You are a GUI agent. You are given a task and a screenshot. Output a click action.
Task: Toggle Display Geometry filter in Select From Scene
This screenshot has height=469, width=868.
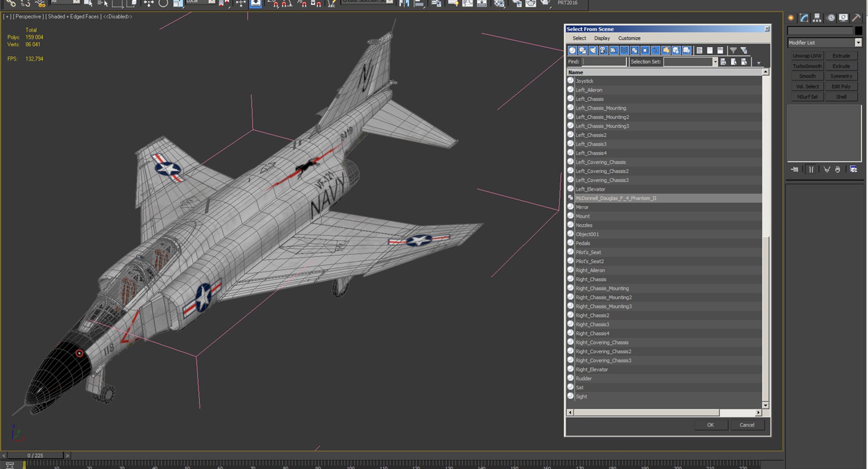(x=572, y=50)
